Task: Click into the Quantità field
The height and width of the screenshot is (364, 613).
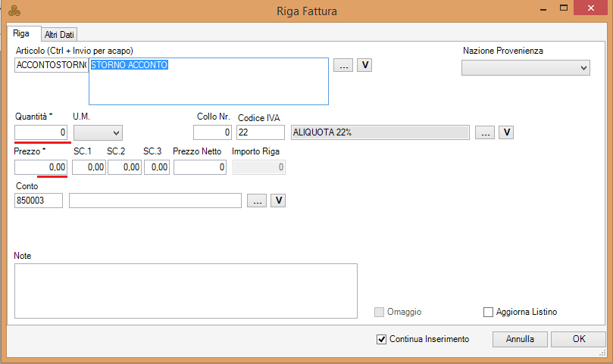Action: click(42, 133)
